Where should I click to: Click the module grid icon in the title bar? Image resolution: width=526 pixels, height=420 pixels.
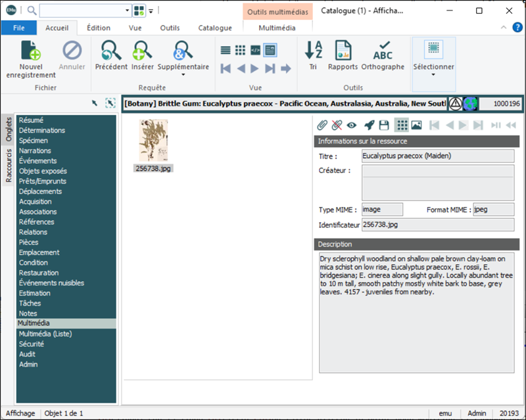pos(139,11)
